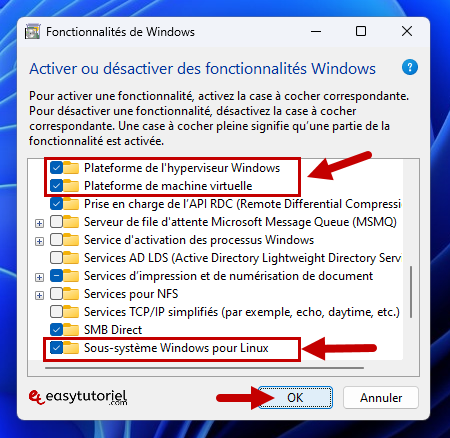Uncheck Plateforme de l'hyperviseur Windows checkbox
Viewport: 450px width, 438px height.
[56, 168]
